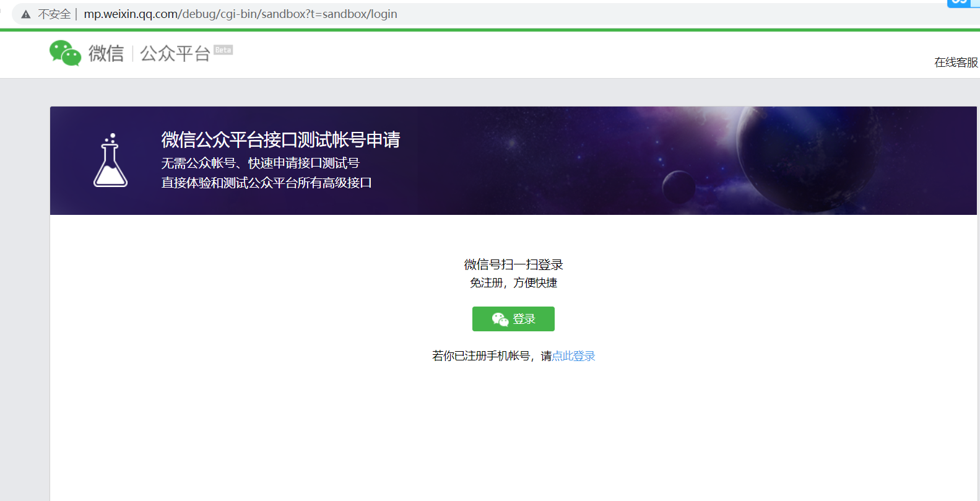The image size is (980, 501).
Task: Click the URL address bar
Action: coord(495,14)
